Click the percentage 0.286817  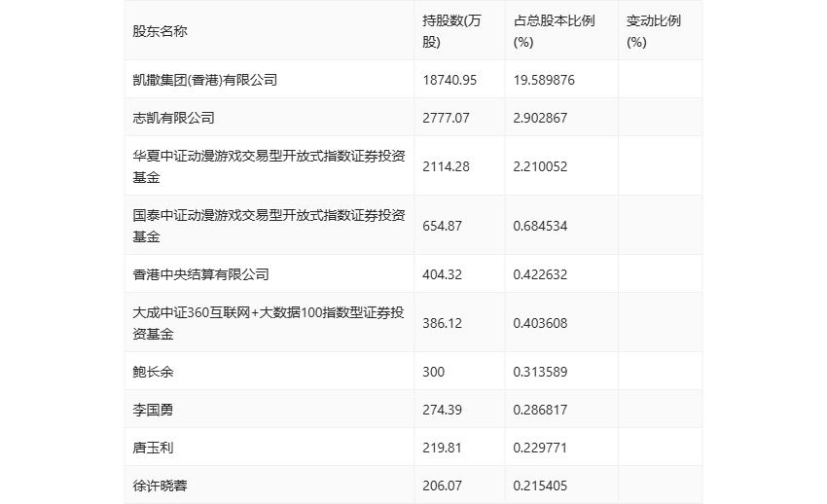(x=540, y=410)
